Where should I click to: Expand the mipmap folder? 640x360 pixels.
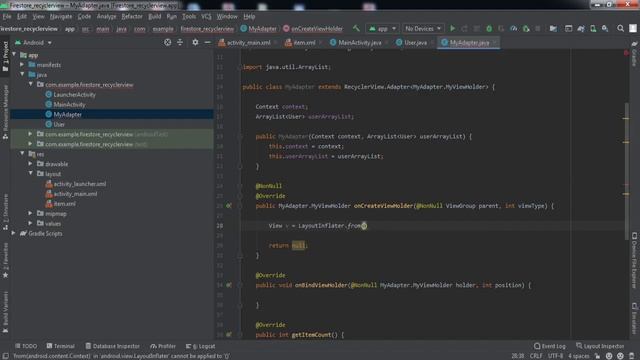point(30,213)
